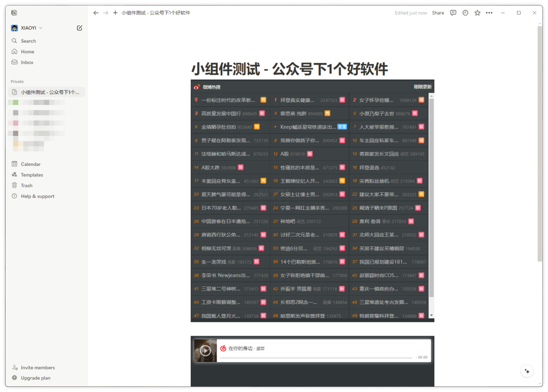
Task: Click the Help & support question icon
Action: pos(14,196)
